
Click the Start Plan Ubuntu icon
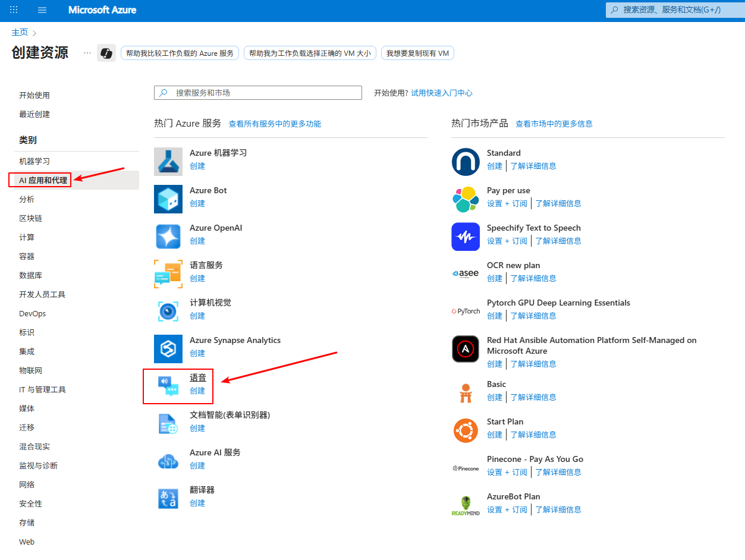pyautogui.click(x=466, y=430)
